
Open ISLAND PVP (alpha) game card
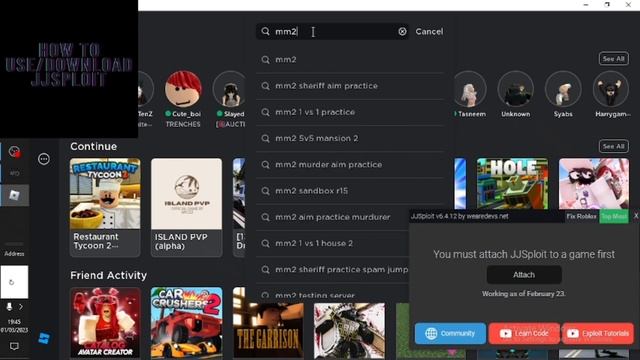coord(187,207)
